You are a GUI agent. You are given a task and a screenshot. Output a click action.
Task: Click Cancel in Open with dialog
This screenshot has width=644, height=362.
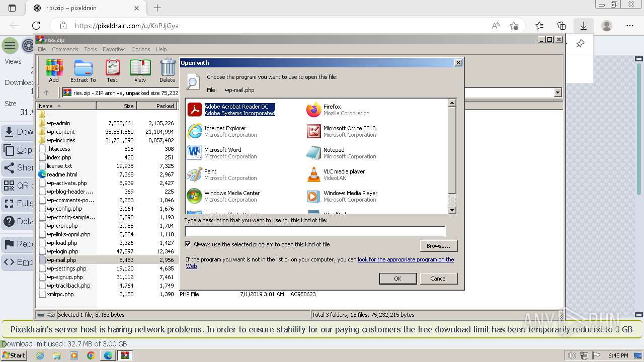click(438, 279)
